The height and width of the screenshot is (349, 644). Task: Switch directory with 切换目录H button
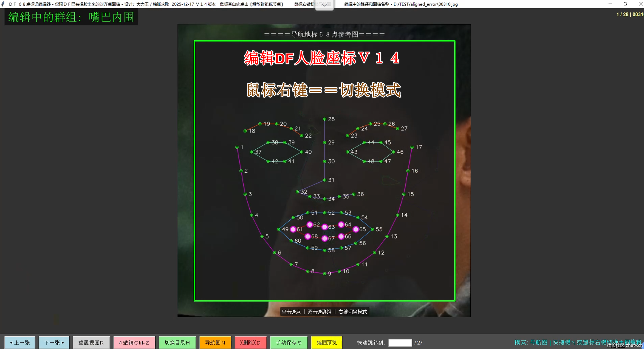(x=177, y=342)
